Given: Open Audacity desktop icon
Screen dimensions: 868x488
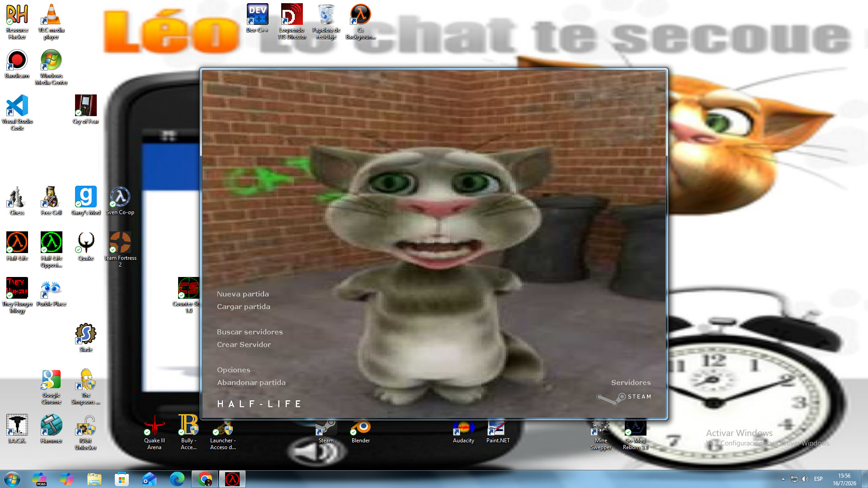Looking at the screenshot, I should point(463,432).
